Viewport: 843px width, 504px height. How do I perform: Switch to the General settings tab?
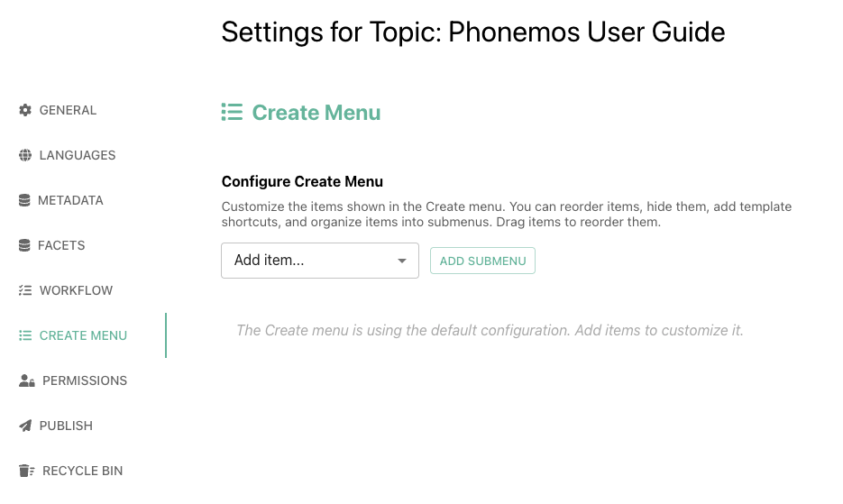[68, 110]
